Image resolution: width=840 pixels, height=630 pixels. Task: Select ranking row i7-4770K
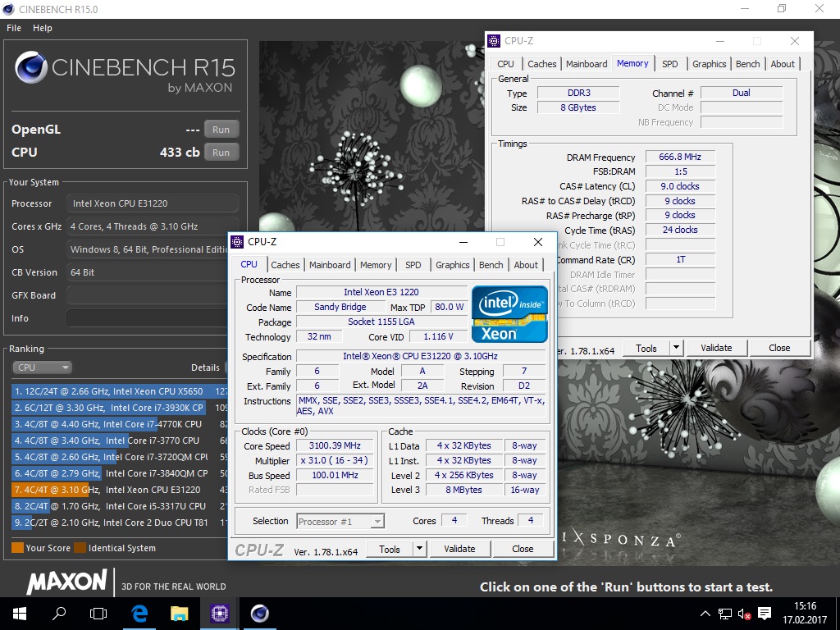point(119,424)
